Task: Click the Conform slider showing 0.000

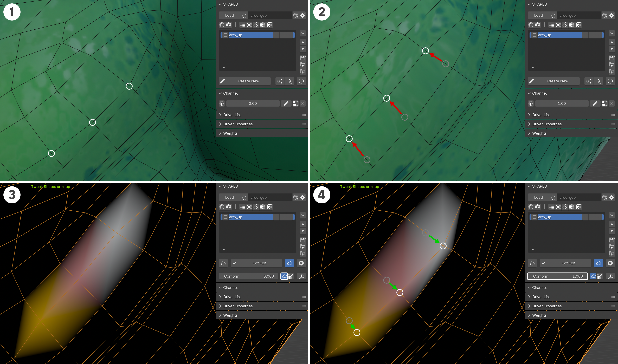Action: pos(249,276)
